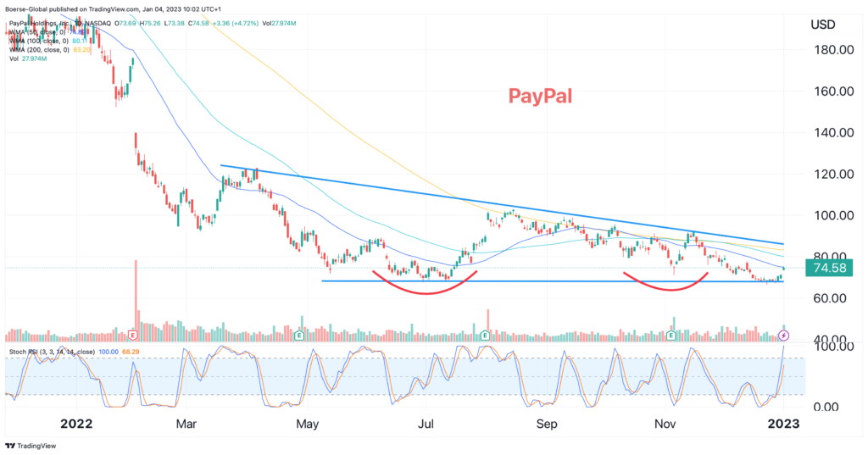
Task: Click the 0.00 label on Stoch RSI axis
Action: [826, 408]
